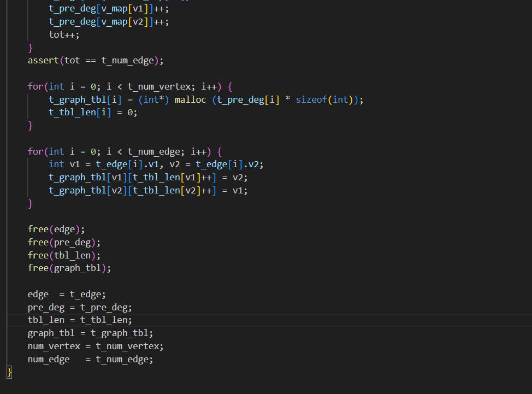Click the free(graph_tbl) statement
This screenshot has width=532, height=394.
click(69, 268)
